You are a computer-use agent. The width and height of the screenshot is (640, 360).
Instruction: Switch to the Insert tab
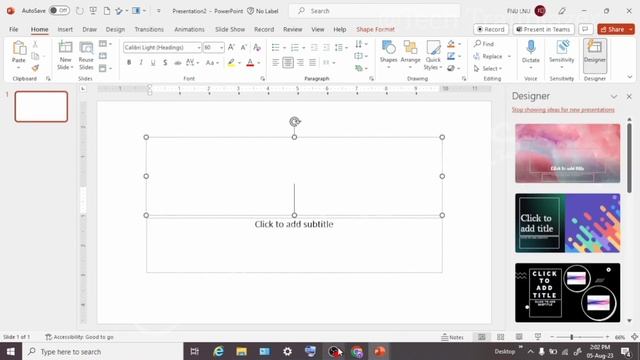pos(65,29)
